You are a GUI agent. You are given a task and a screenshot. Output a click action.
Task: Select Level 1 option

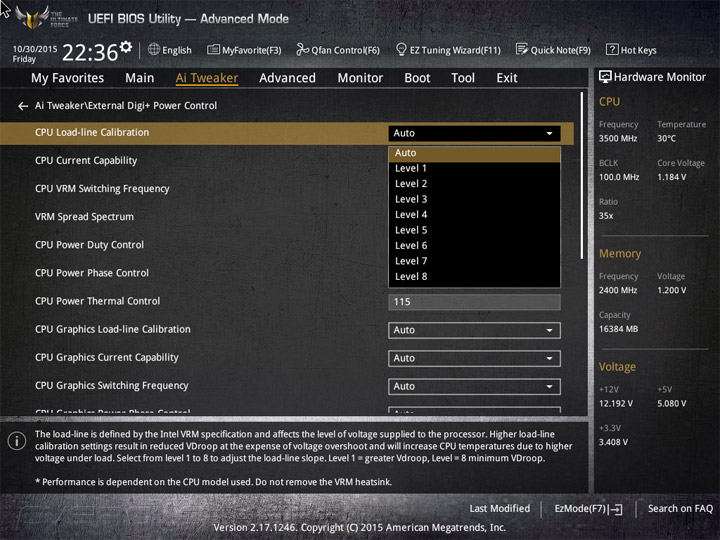474,169
